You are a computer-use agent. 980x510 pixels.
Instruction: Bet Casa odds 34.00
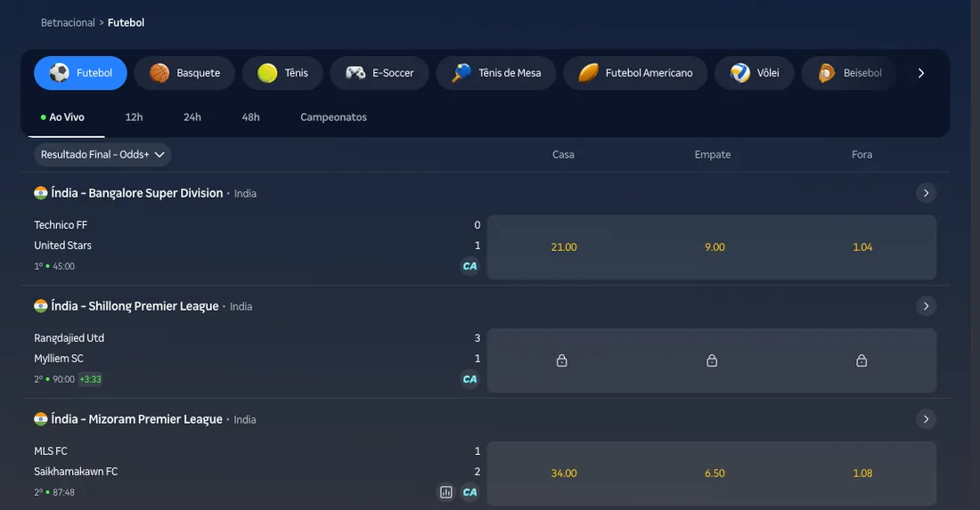coord(563,474)
